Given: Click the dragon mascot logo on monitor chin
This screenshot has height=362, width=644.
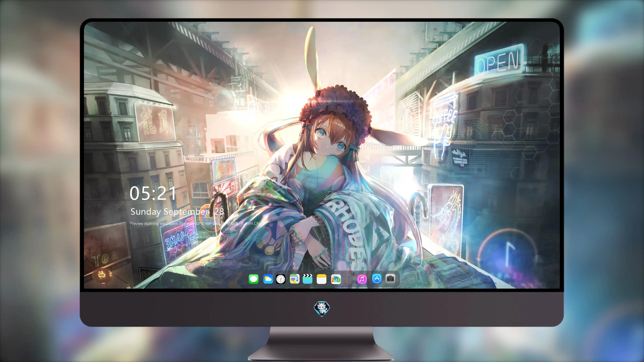Looking at the screenshot, I should (x=322, y=309).
